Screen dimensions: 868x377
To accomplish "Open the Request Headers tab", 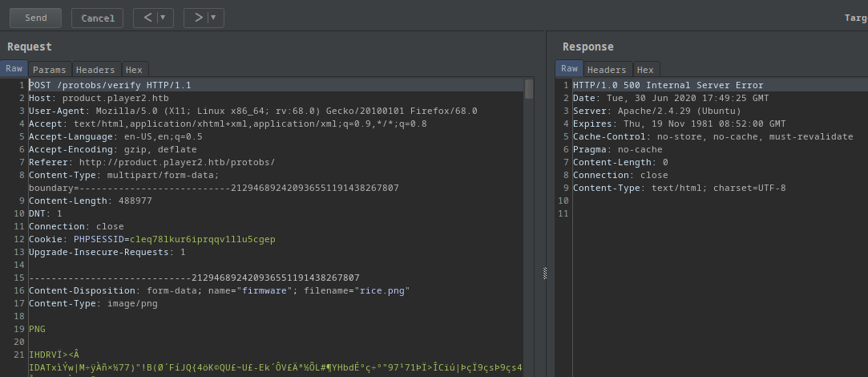I will point(97,70).
